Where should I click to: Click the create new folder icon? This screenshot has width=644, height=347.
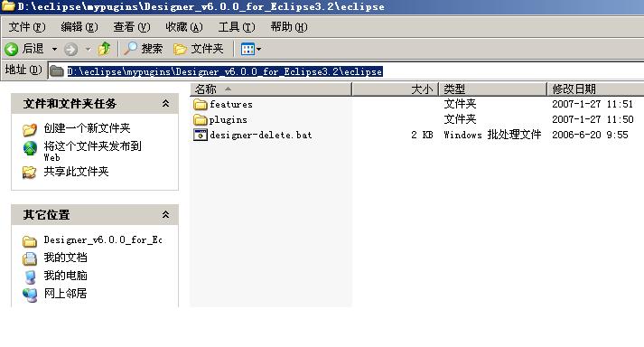(x=30, y=129)
